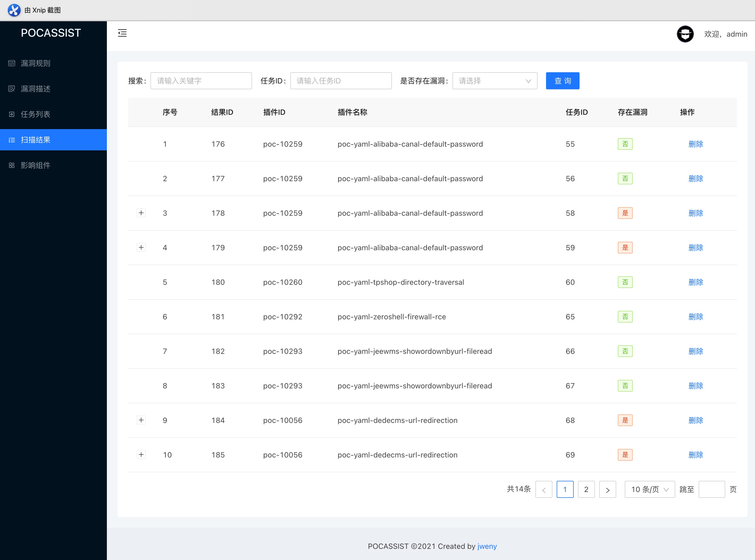Click the Xnip app logo icon
Image resolution: width=755 pixels, height=560 pixels.
pos(14,10)
